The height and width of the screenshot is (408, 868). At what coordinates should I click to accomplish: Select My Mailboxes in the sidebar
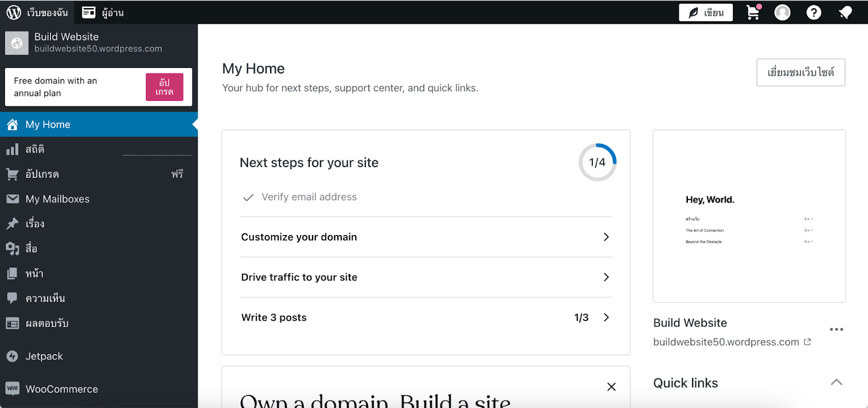pos(57,199)
